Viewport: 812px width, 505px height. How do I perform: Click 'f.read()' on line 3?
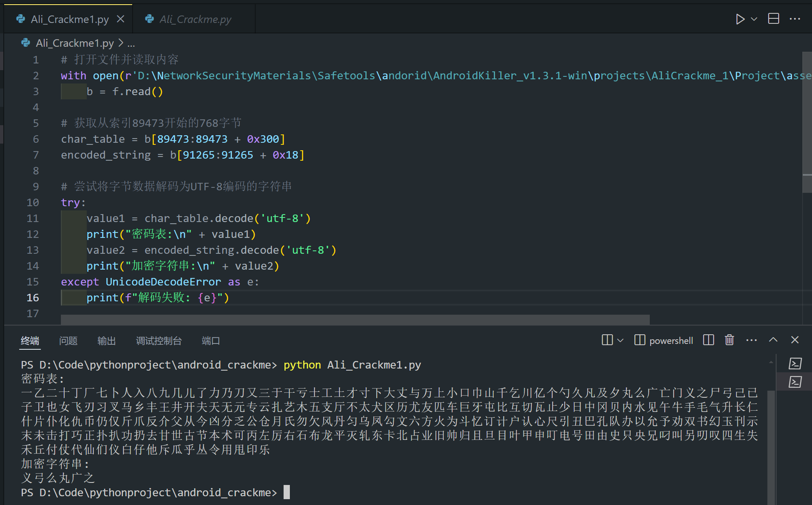point(138,91)
